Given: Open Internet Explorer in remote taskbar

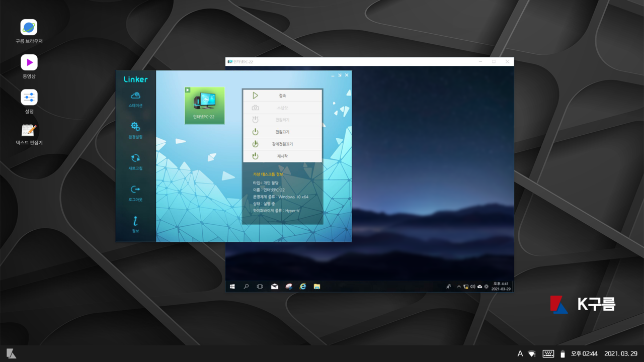Looking at the screenshot, I should point(303,287).
